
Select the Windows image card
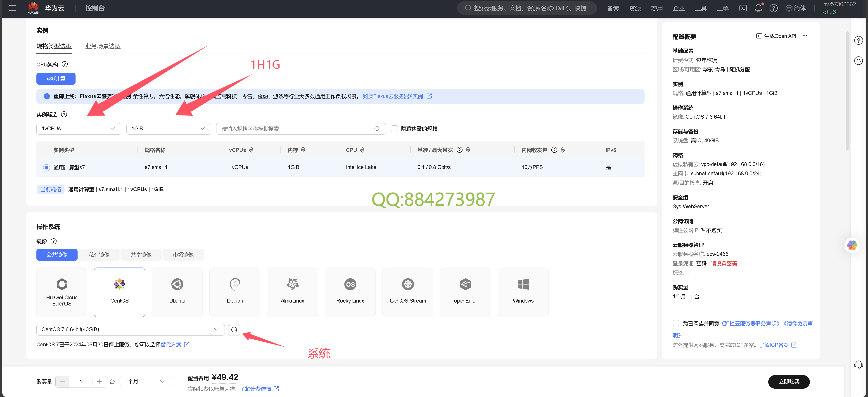[523, 292]
